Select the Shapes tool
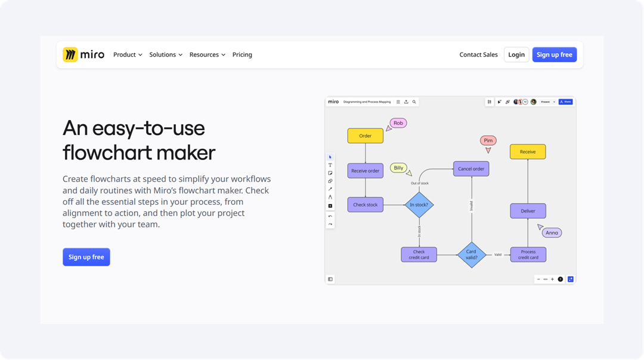Image resolution: width=644 pixels, height=360 pixels. point(330,181)
